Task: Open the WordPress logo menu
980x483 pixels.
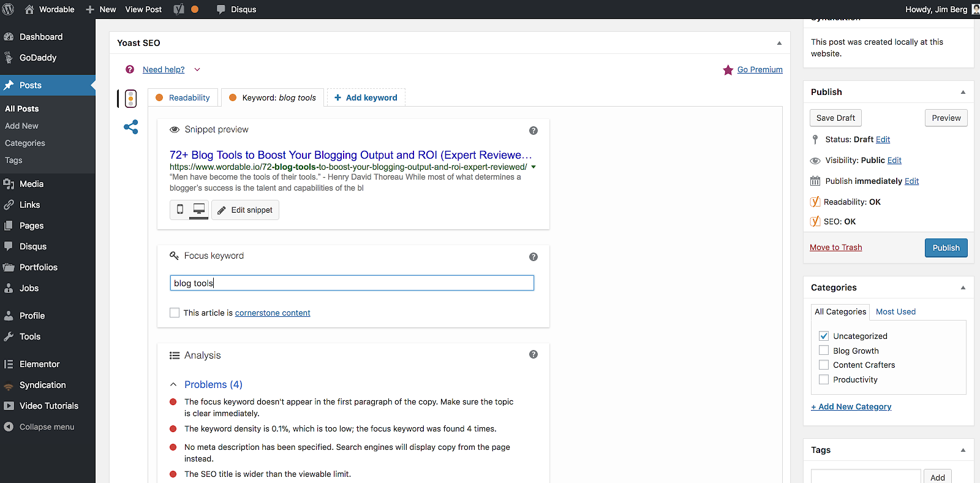Action: pyautogui.click(x=8, y=9)
